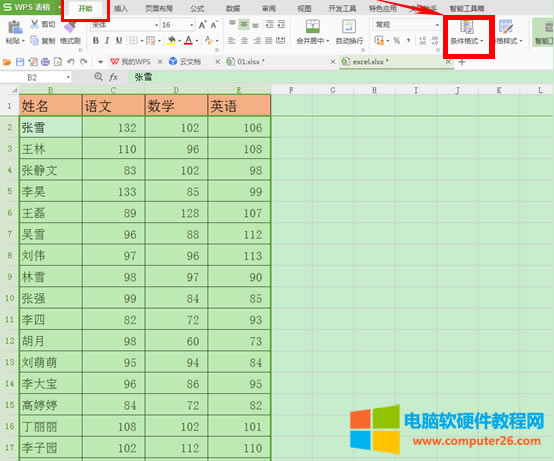
Task: Open the 数据 (Data) tab
Action: (x=233, y=8)
